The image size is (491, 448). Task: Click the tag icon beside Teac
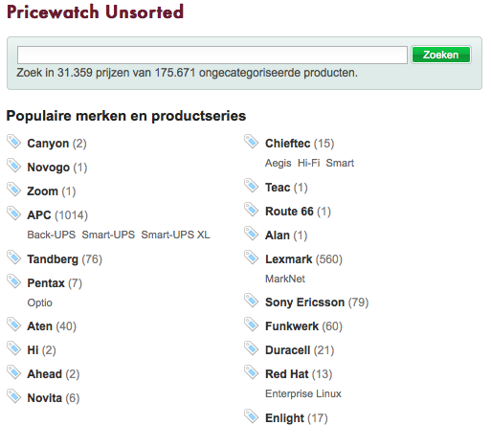252,186
